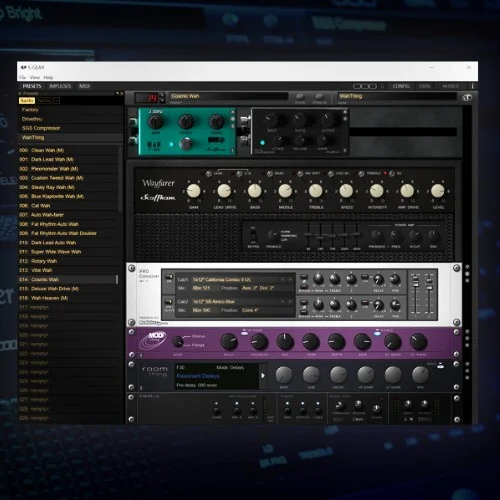
Task: Open the File menu
Action: click(x=23, y=78)
